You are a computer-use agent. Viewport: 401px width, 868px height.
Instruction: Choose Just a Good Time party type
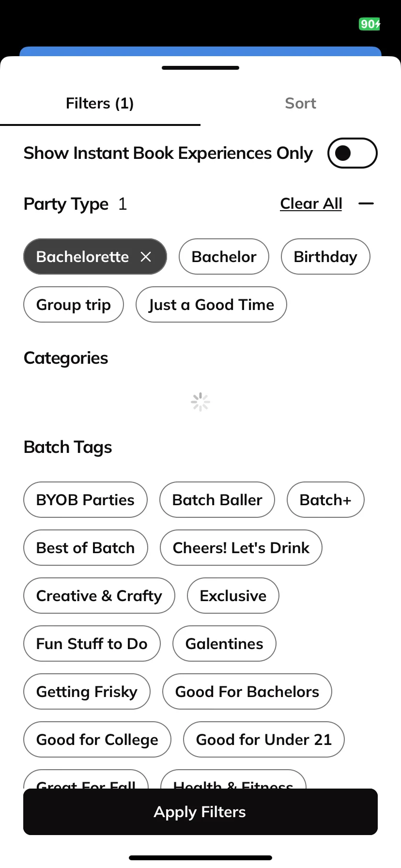211,305
